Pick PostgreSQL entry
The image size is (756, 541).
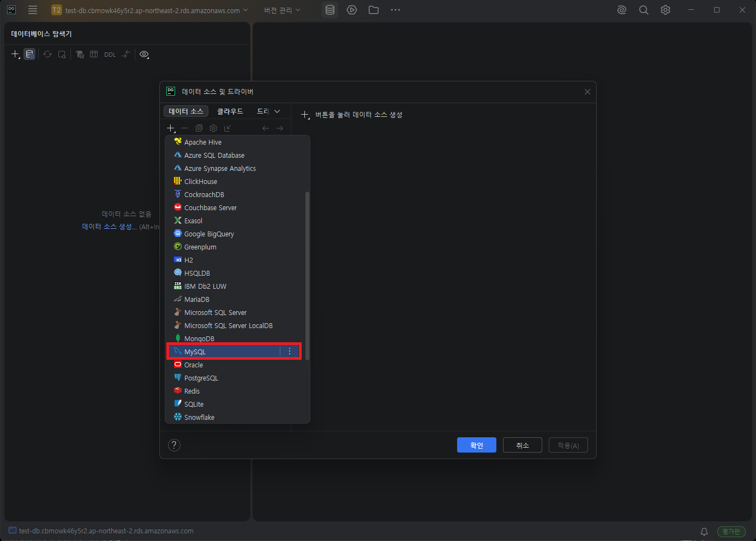(x=235, y=378)
